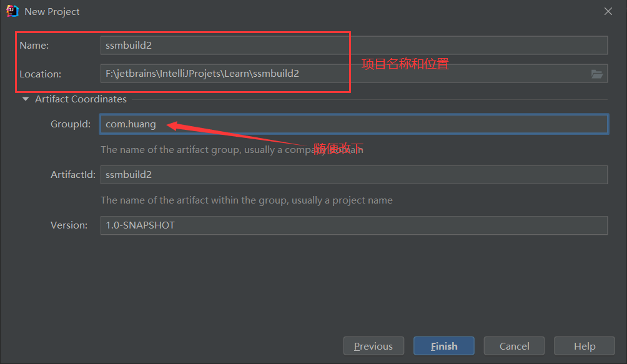The image size is (627, 364).
Task: Go back with the Previous button
Action: coord(373,346)
